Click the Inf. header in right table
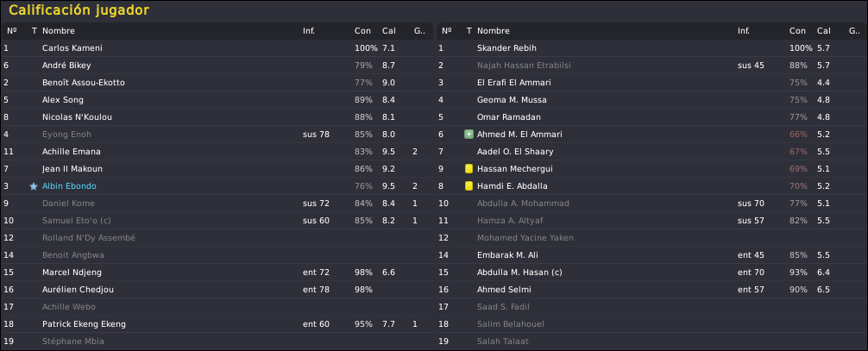Viewport: 868px width, 351px height. [744, 31]
